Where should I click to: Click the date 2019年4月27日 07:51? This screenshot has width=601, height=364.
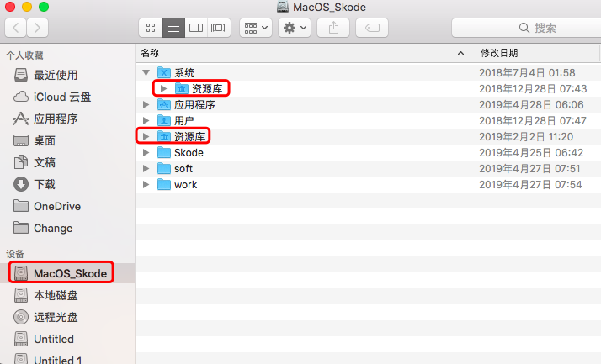click(x=529, y=169)
